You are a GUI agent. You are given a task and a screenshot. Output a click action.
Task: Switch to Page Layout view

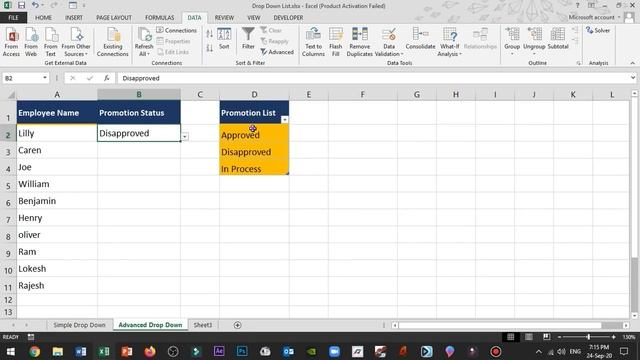pos(529,337)
